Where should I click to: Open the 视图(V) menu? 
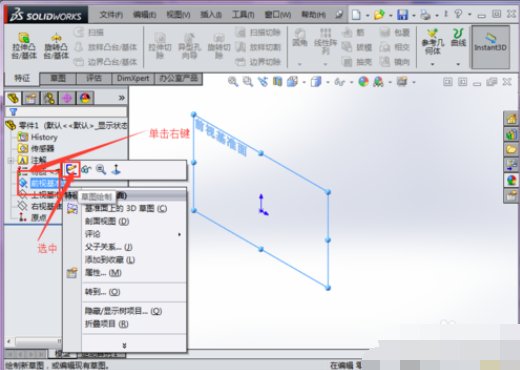(178, 15)
